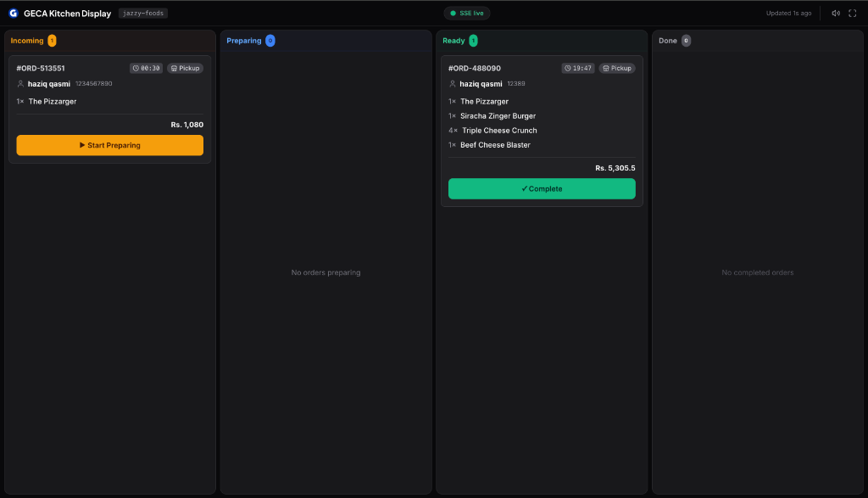Click the clock icon on order #ORD-513551
This screenshot has height=498, width=868.
pyautogui.click(x=136, y=68)
